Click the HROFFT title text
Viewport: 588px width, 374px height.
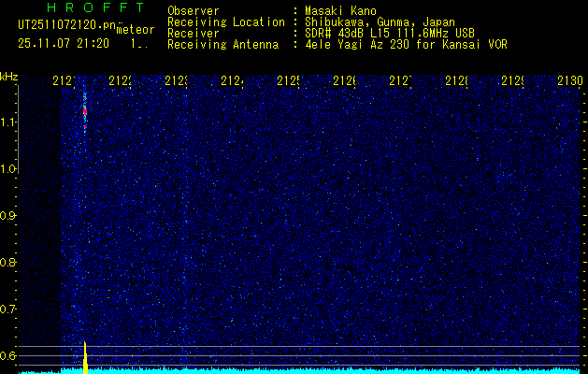[x=96, y=7]
